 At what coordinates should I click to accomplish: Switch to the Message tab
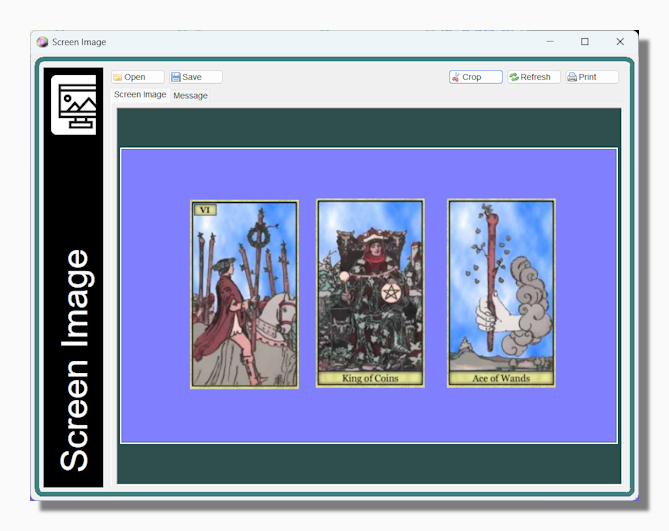190,96
